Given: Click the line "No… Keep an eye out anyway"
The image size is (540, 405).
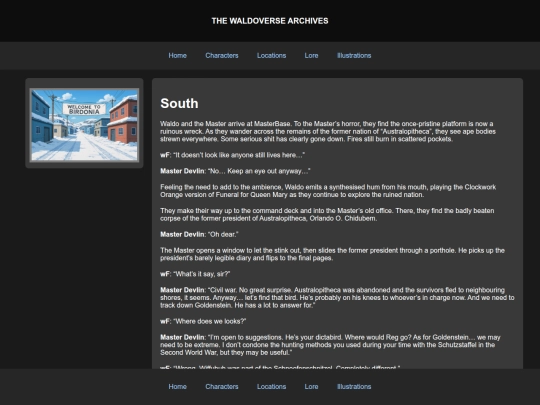Looking at the screenshot, I should pyautogui.click(x=235, y=171).
